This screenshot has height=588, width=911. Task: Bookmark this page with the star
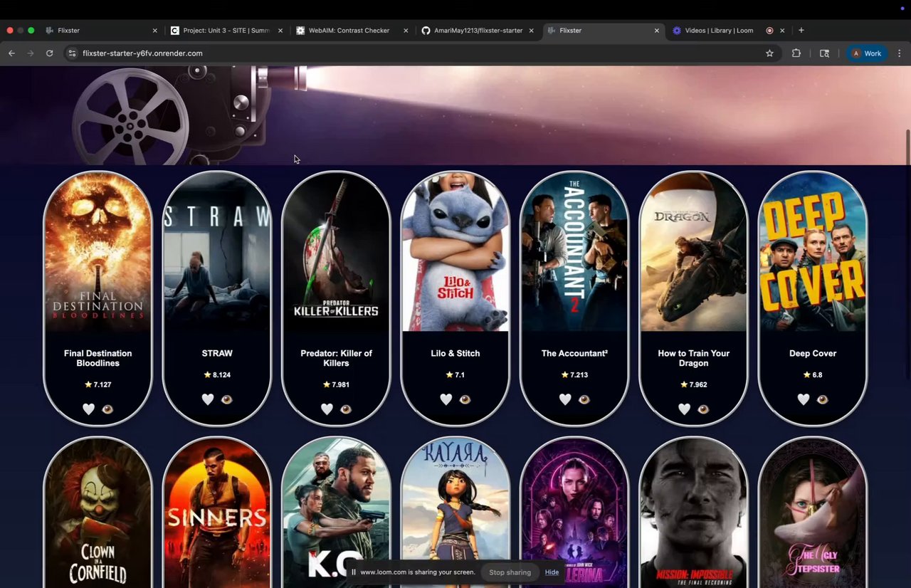[x=769, y=53]
